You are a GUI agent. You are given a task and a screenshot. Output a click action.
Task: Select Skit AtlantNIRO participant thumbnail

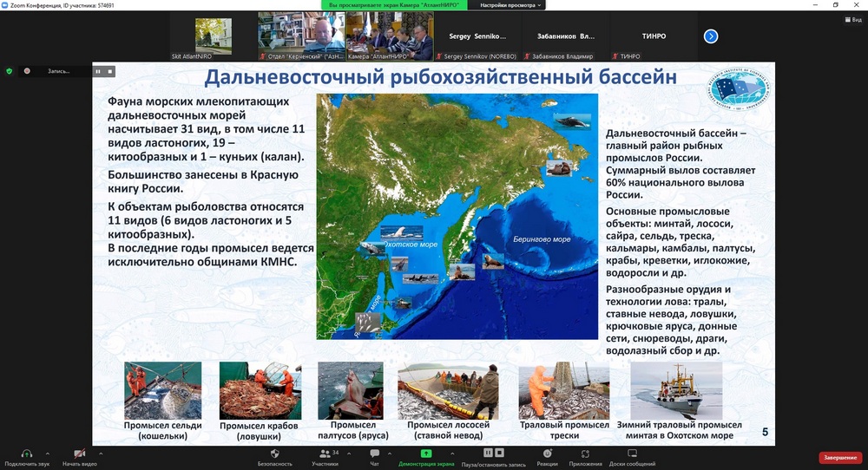pos(214,36)
